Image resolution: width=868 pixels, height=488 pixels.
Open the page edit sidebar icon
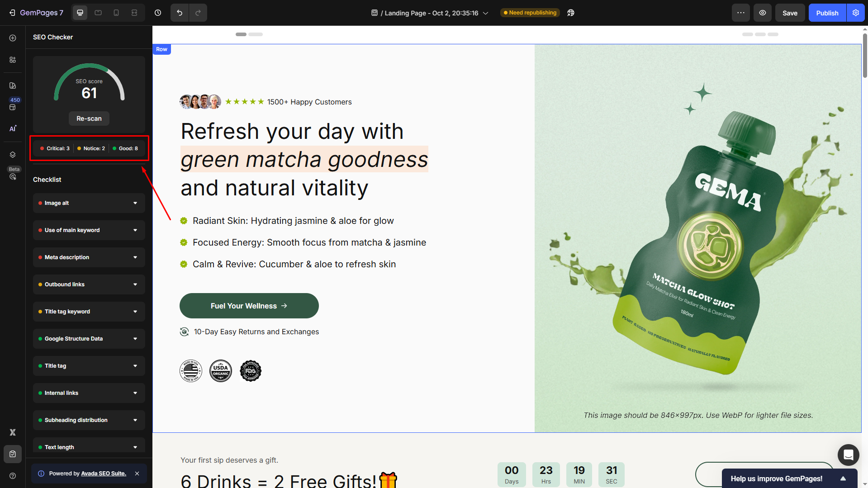[13, 85]
